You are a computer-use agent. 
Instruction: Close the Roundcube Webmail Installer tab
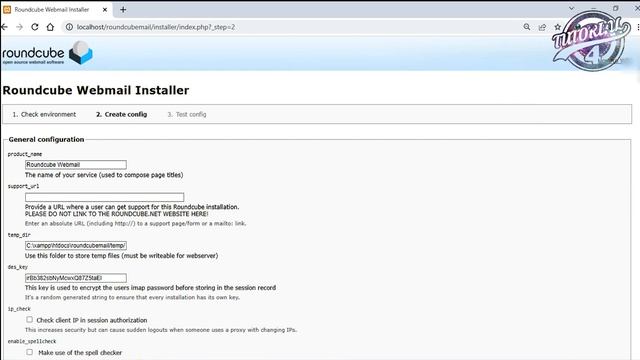pyautogui.click(x=105, y=9)
